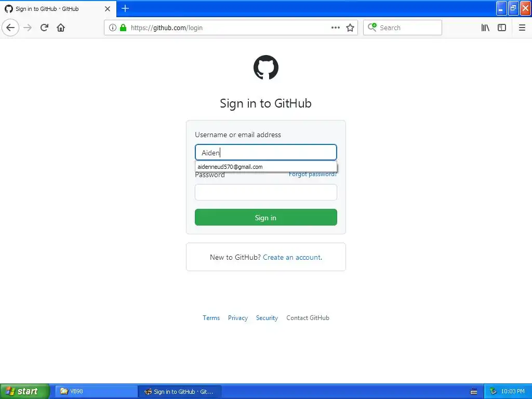
Task: Click the green secure padlock icon
Action: point(123,28)
